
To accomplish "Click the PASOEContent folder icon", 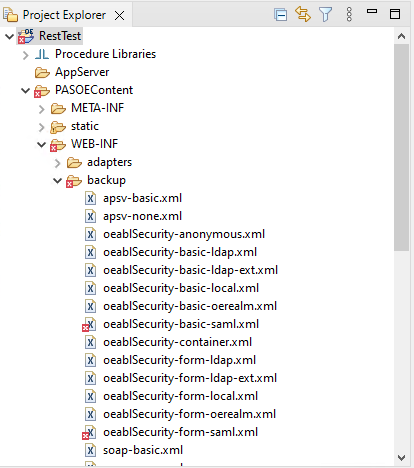I will [x=42, y=91].
